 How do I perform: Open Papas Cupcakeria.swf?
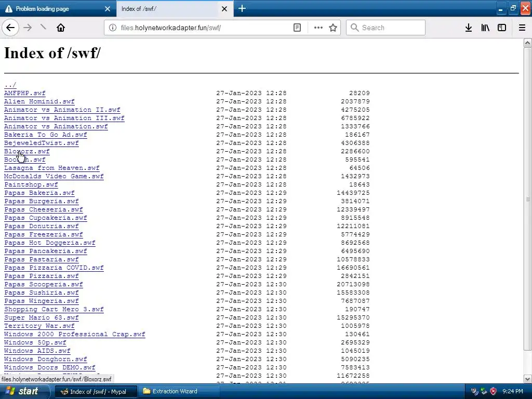pos(46,218)
